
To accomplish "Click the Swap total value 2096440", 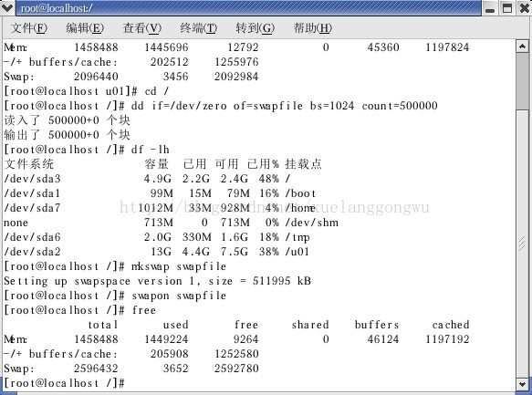I will pyautogui.click(x=96, y=77).
